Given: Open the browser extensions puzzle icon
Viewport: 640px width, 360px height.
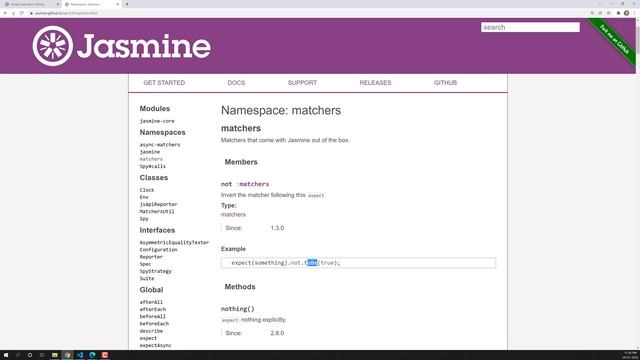Looking at the screenshot, I should (x=618, y=13).
